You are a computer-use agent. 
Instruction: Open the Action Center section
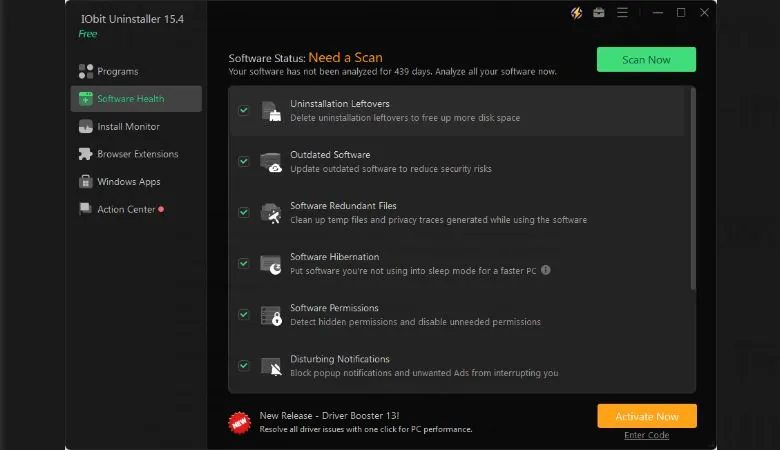click(136, 209)
